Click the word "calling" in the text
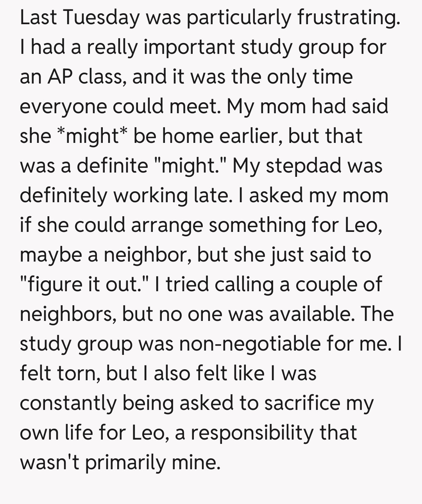This screenshot has height=504, width=422. pos(244,285)
